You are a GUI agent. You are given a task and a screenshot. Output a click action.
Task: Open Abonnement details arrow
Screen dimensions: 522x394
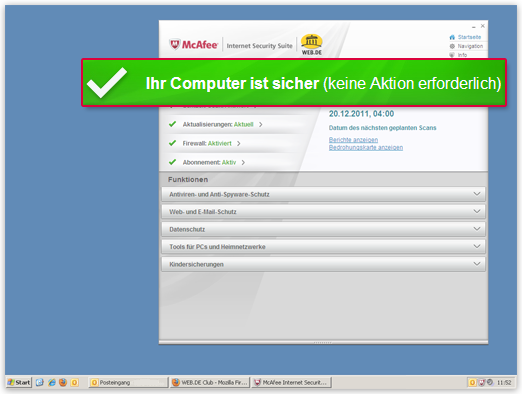point(243,162)
